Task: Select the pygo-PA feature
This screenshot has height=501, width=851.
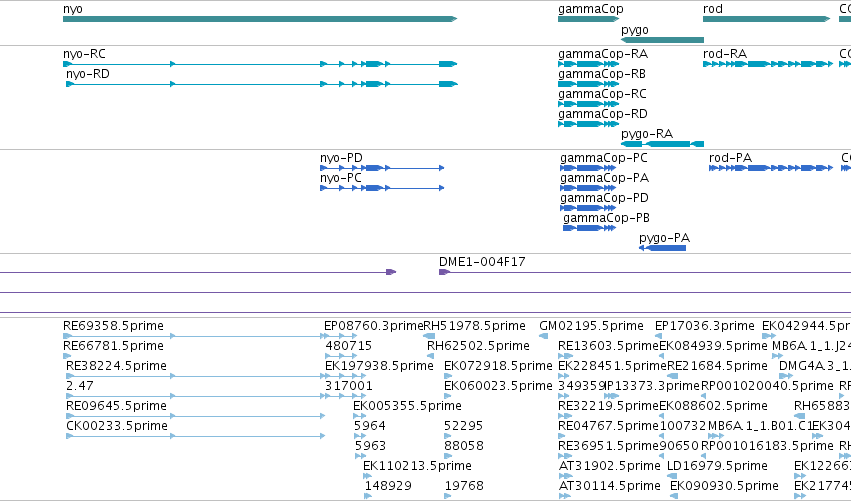Action: 662,248
